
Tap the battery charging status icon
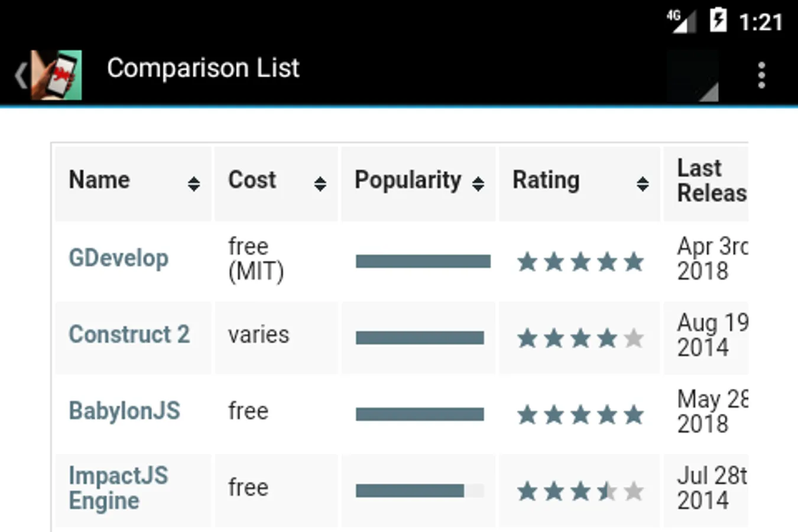point(718,21)
